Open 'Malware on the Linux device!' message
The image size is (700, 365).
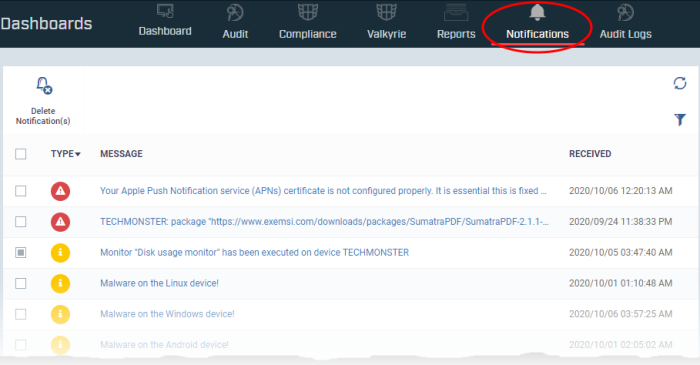[x=159, y=283]
